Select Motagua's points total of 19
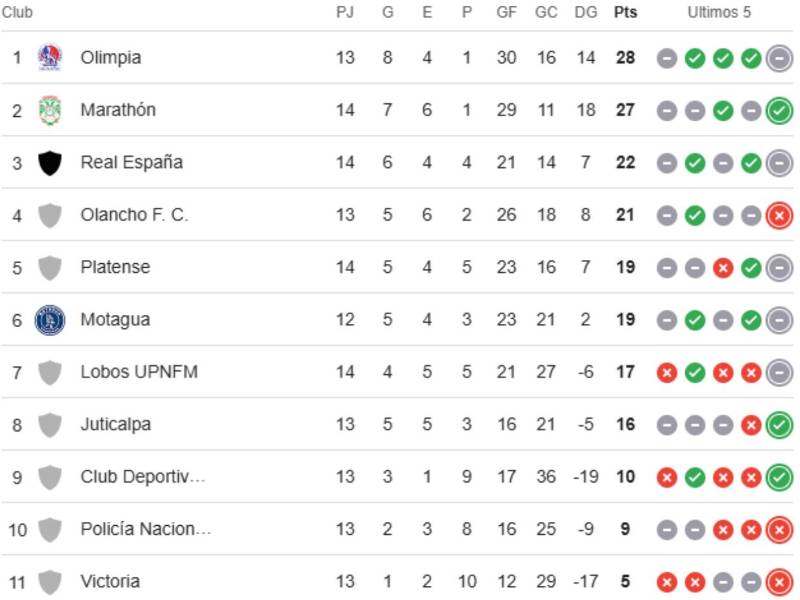This screenshot has width=800, height=600. (624, 319)
